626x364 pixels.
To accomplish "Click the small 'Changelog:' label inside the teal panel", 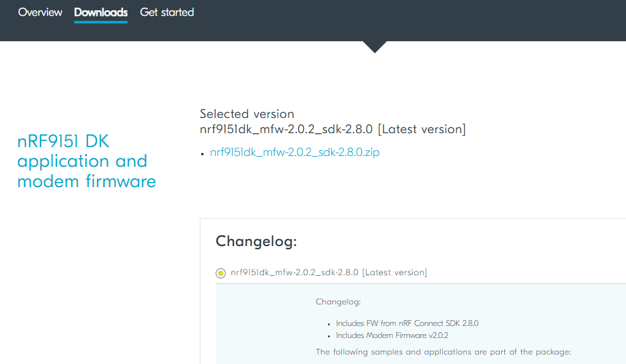I will click(338, 302).
